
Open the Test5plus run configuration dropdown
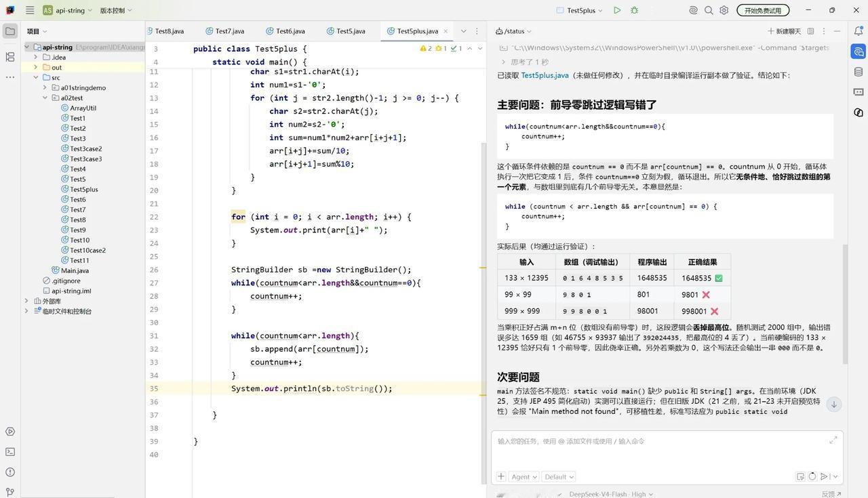tap(580, 10)
